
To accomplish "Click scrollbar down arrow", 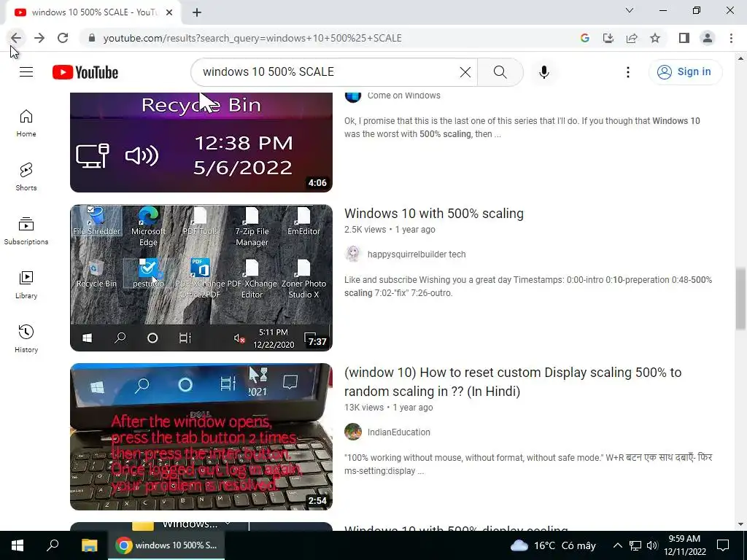I will click(x=741, y=524).
